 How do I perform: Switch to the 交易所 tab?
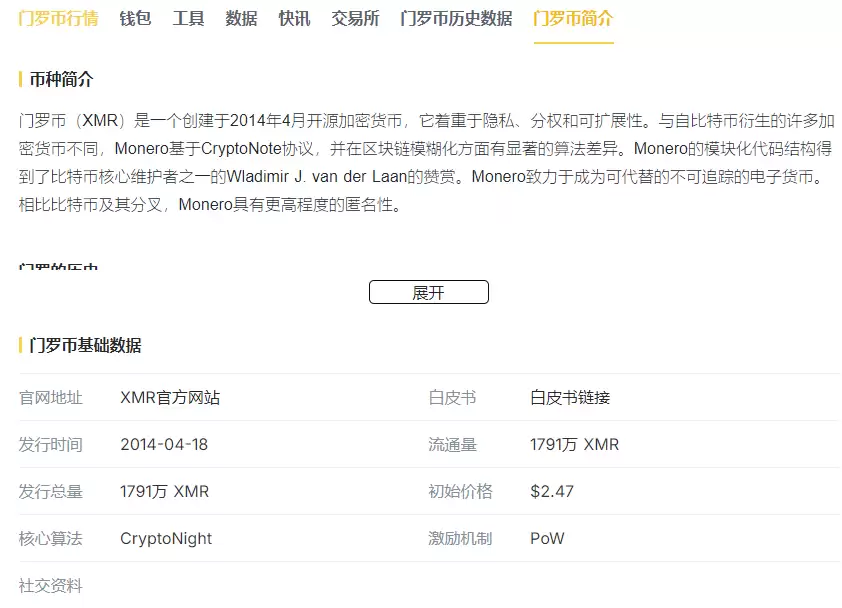(355, 19)
